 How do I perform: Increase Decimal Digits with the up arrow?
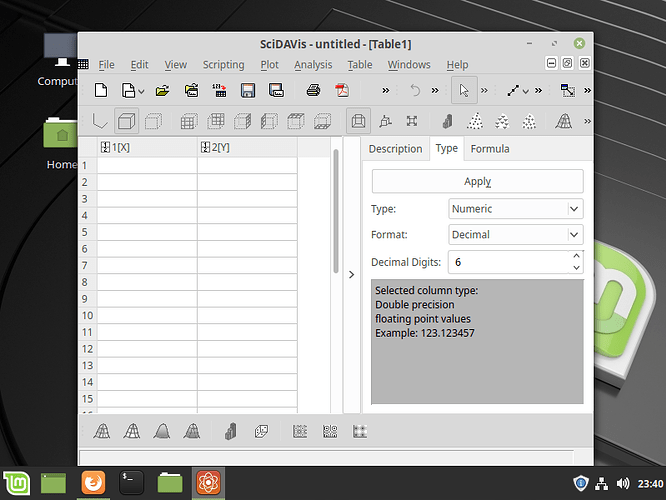pyautogui.click(x=576, y=256)
